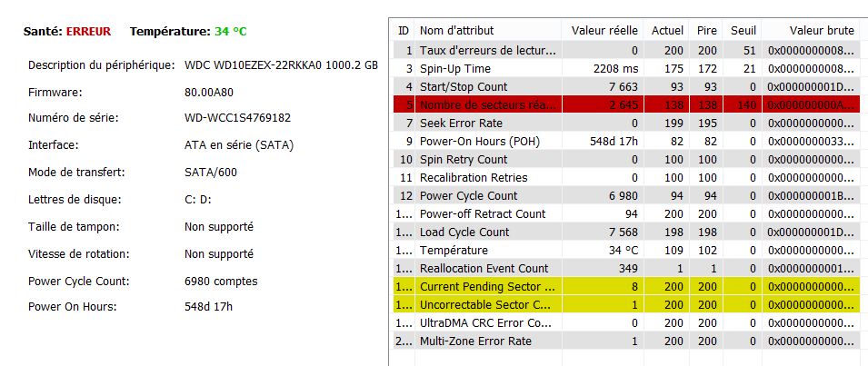
Task: Click the red ERREUR health status
Action: pyautogui.click(x=88, y=31)
